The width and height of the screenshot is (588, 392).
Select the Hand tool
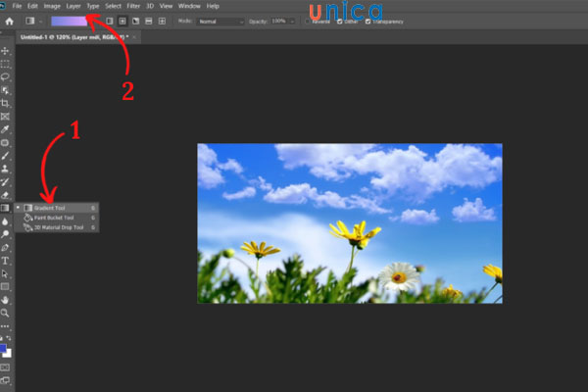click(5, 300)
